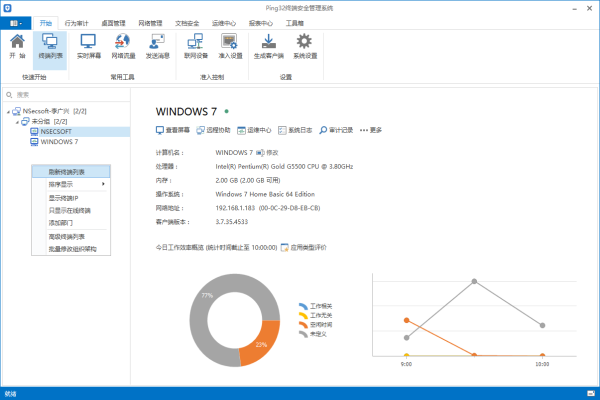
Task: Open the 运维中心 action below the WINDOWS 7 title
Action: [254, 130]
